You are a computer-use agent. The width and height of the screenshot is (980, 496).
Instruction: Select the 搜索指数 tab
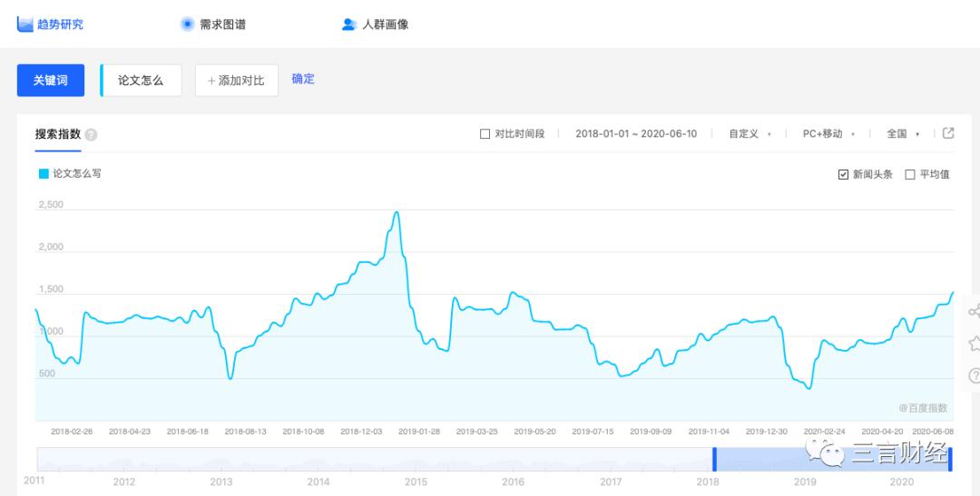point(57,134)
